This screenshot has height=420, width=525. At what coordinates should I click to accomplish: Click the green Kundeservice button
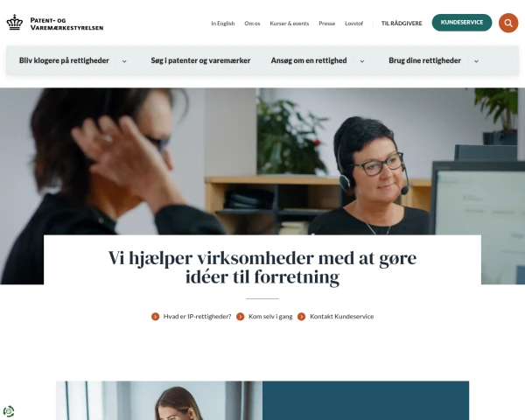coord(462,23)
